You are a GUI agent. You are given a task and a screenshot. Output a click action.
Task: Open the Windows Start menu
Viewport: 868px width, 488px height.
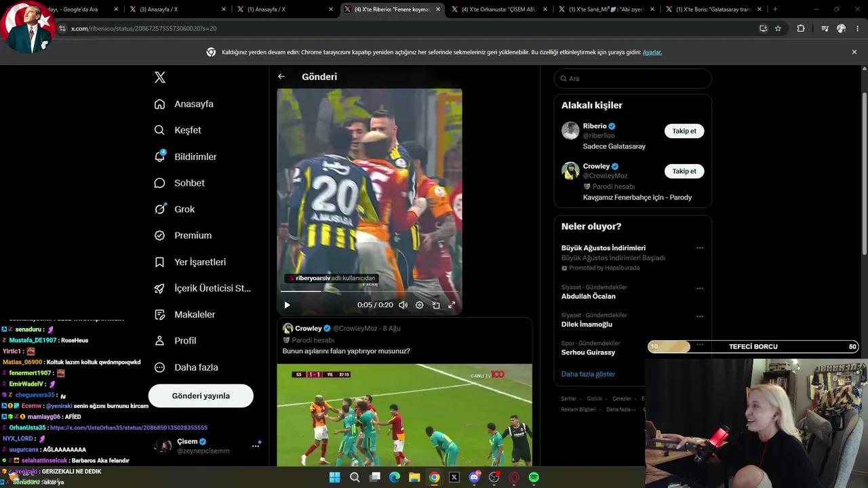coord(334,477)
